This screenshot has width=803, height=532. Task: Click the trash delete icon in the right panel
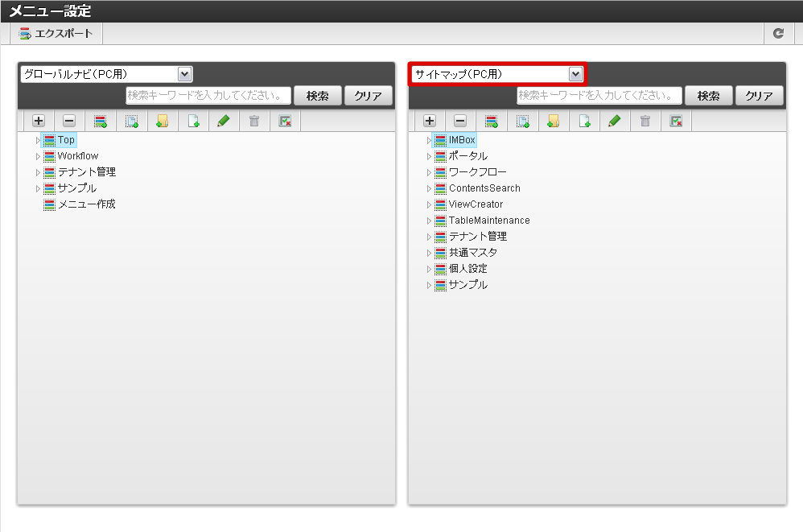pos(645,121)
